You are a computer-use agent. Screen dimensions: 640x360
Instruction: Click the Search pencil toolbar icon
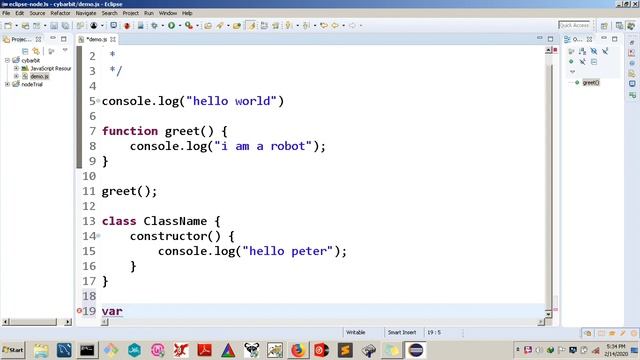coord(220,26)
